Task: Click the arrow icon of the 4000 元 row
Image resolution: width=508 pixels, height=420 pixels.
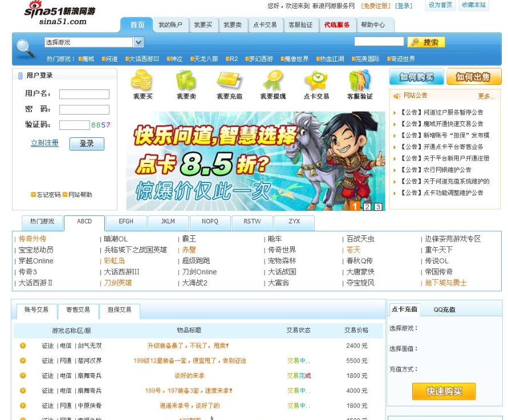Action: click(23, 390)
